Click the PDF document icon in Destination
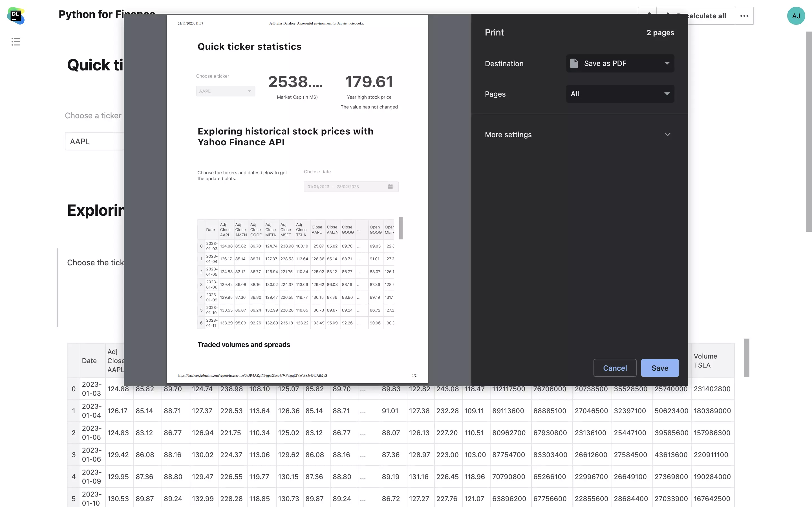812x507 pixels. 574,63
